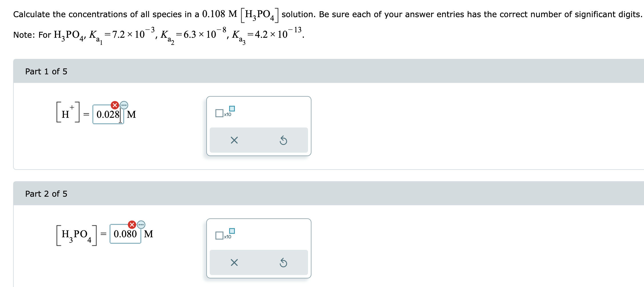Expand the Part 2 of 5 section header
The height and width of the screenshot is (287, 644).
46,194
